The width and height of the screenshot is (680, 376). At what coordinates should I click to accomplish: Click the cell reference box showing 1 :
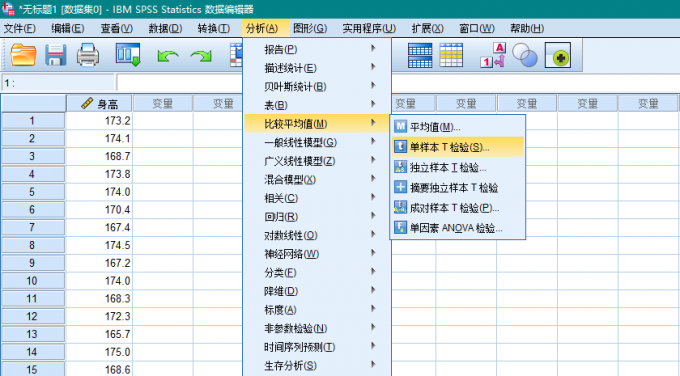(x=58, y=83)
